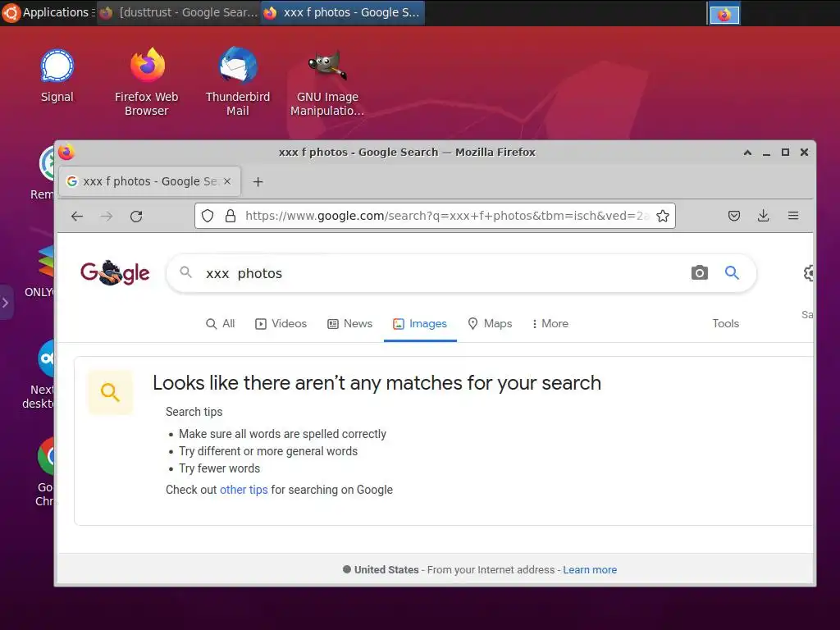Screen dimensions: 840x630
Task: Switch to dusttrust Google Search taskbar window
Action: [x=179, y=12]
